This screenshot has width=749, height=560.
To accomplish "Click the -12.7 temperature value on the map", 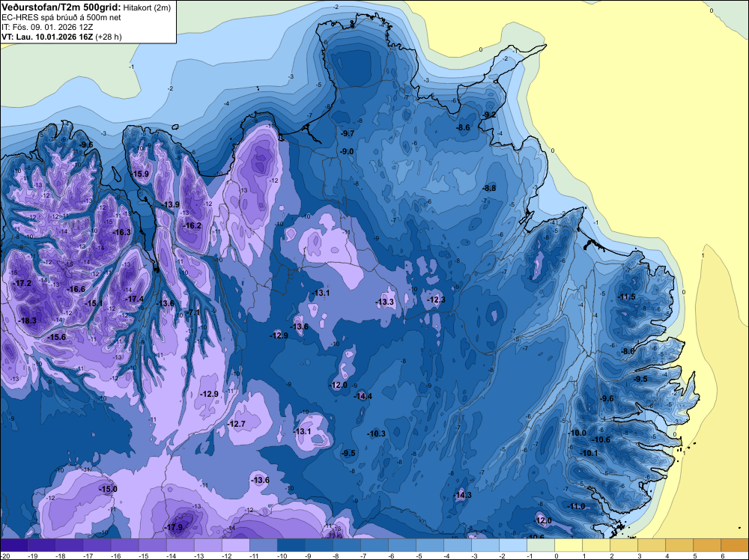I will tap(237, 424).
